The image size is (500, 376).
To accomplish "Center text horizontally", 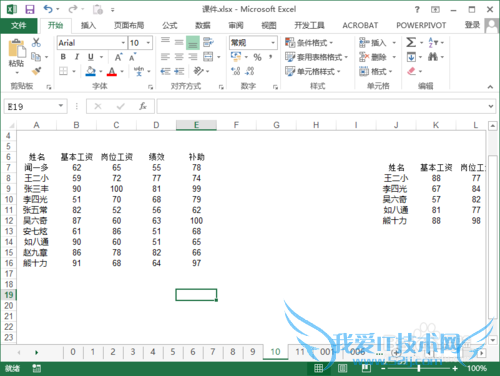I will 179,57.
